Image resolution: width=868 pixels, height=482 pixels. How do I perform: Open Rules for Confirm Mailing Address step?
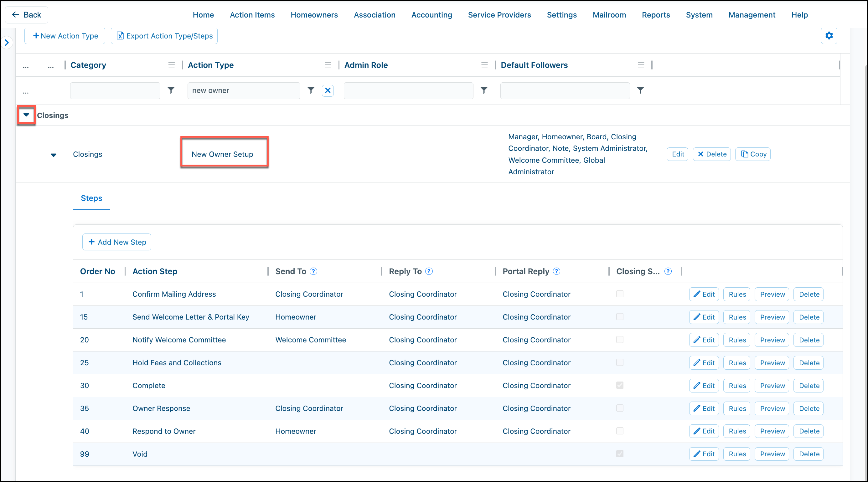737,295
